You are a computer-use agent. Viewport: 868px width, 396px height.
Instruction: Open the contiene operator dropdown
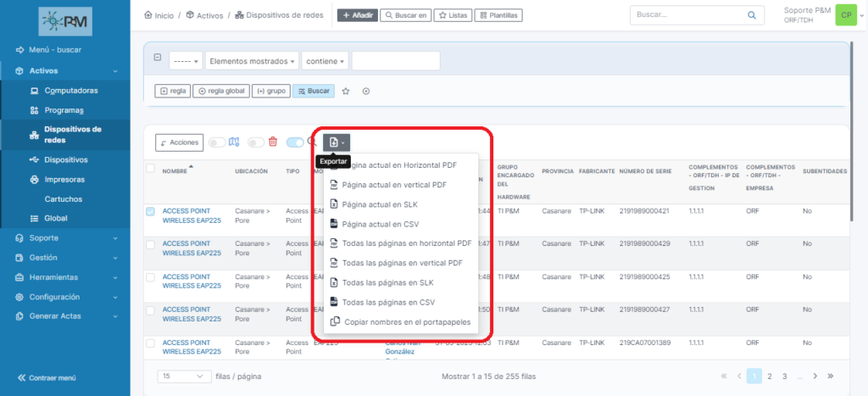pyautogui.click(x=325, y=61)
